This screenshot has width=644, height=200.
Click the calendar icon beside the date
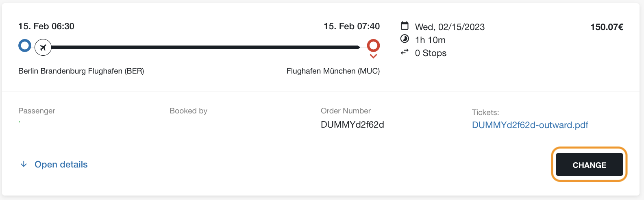click(405, 26)
